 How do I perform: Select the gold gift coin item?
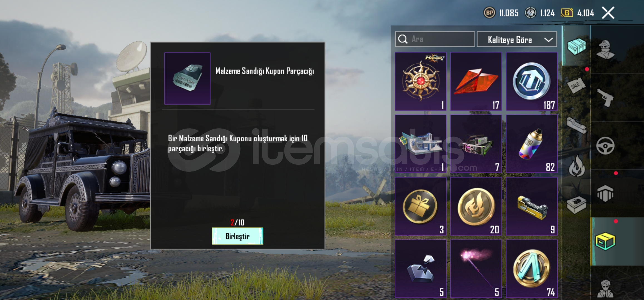coord(421,206)
